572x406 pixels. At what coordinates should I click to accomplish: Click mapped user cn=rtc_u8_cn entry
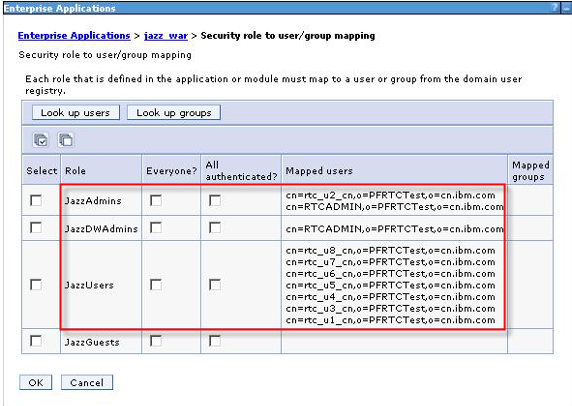coord(390,251)
